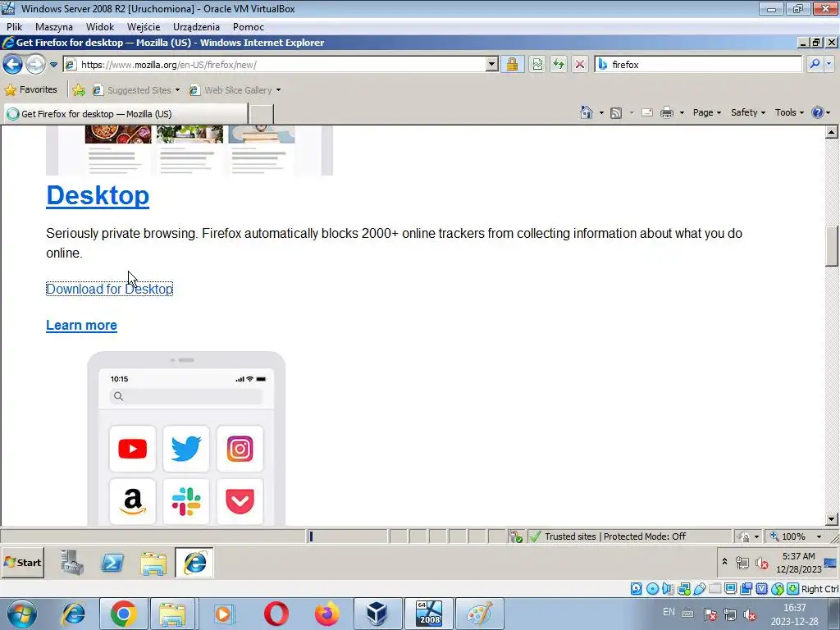Open the Maszyna menu in VirtualBox

pos(53,27)
